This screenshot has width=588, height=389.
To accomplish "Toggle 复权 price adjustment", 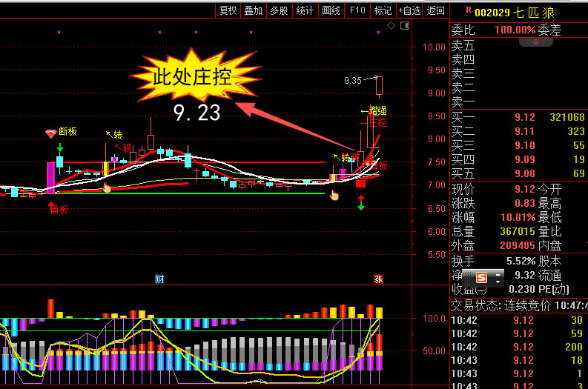I will tap(228, 10).
